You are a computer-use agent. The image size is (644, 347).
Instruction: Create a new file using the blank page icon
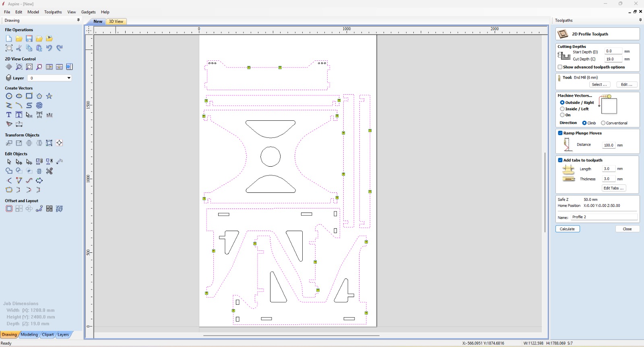tap(9, 39)
